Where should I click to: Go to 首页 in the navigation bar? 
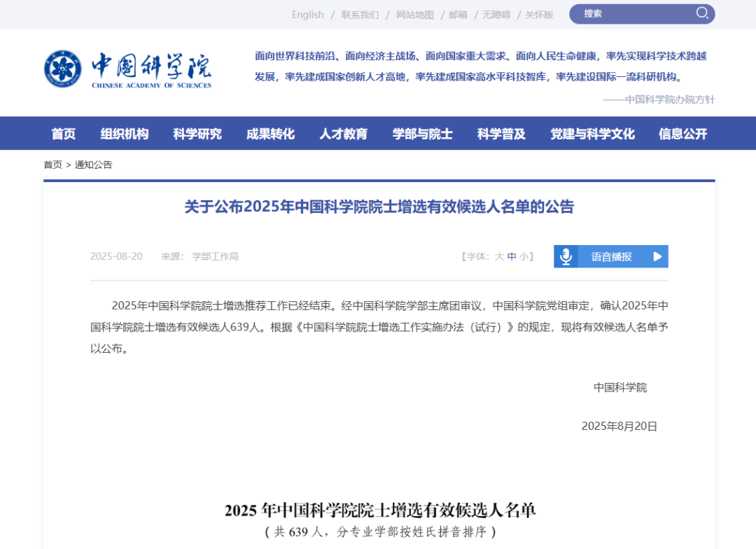64,134
